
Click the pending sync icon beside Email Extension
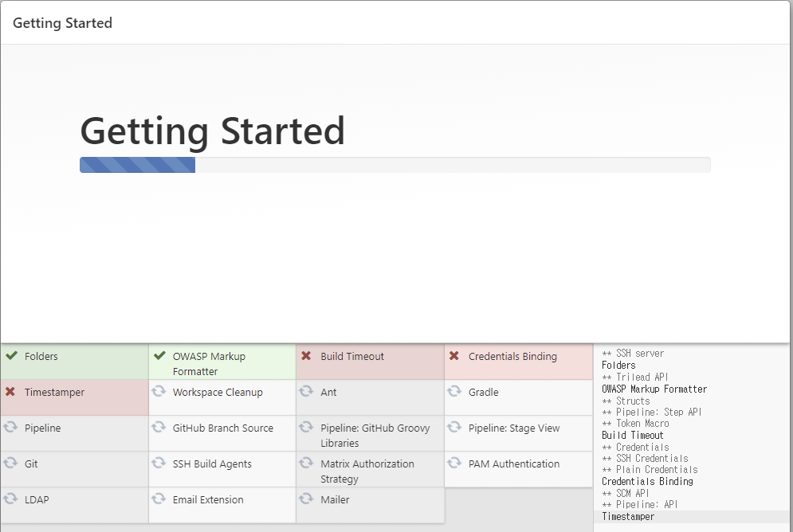[159, 499]
